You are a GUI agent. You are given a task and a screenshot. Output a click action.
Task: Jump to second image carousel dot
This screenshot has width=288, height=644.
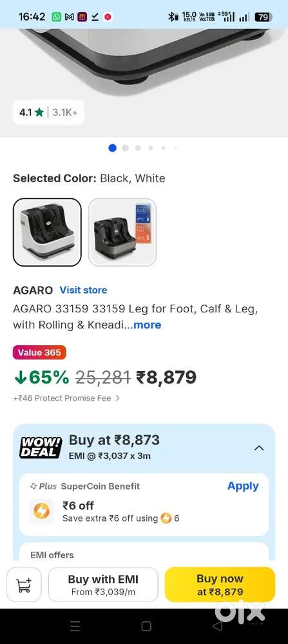click(125, 148)
